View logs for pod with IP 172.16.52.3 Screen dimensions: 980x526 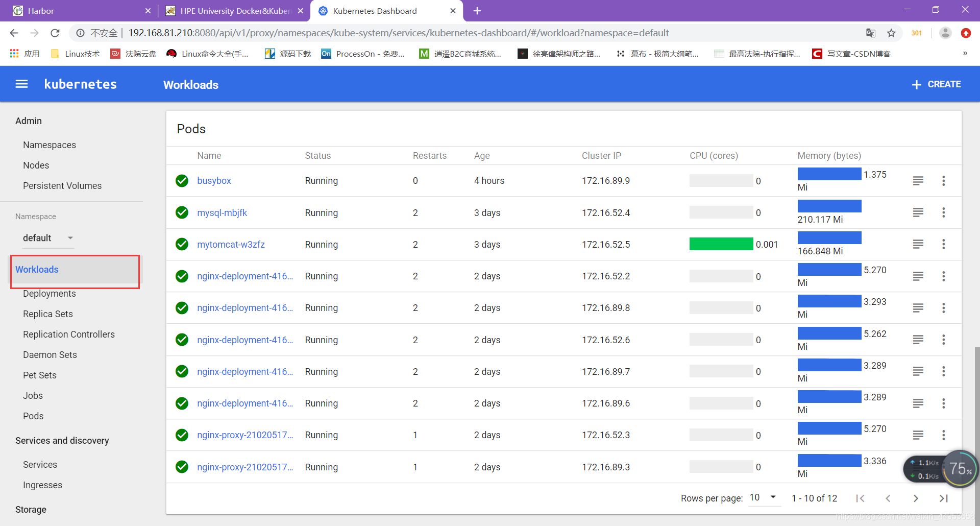(918, 435)
